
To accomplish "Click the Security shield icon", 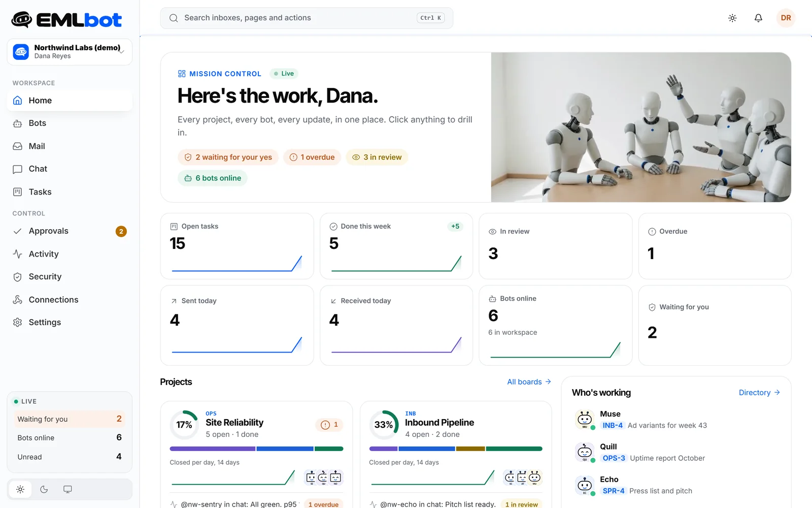I will 18,277.
